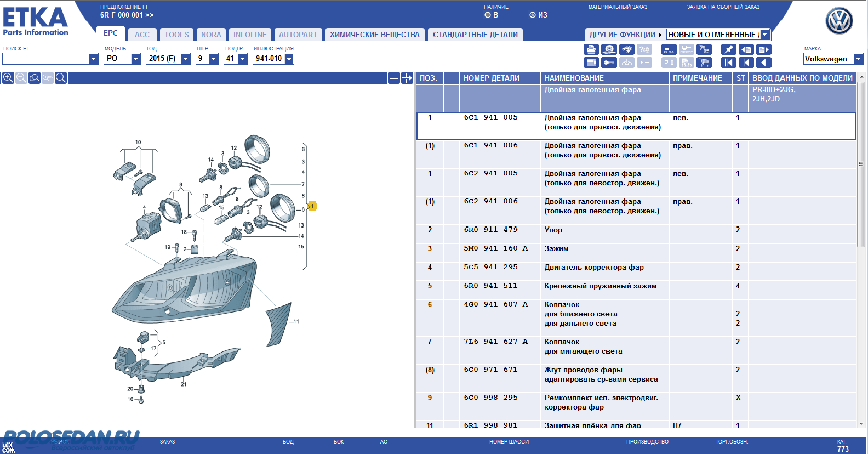Click the key icon in the toolbar
This screenshot has width=868, height=454.
coord(609,63)
